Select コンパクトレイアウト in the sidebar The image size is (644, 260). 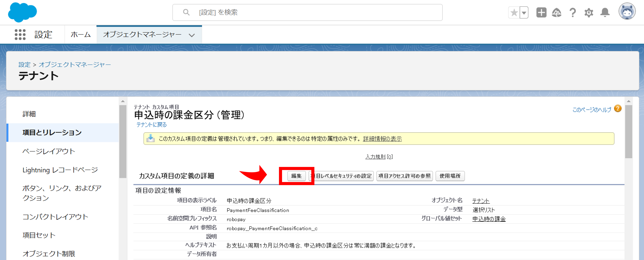55,217
